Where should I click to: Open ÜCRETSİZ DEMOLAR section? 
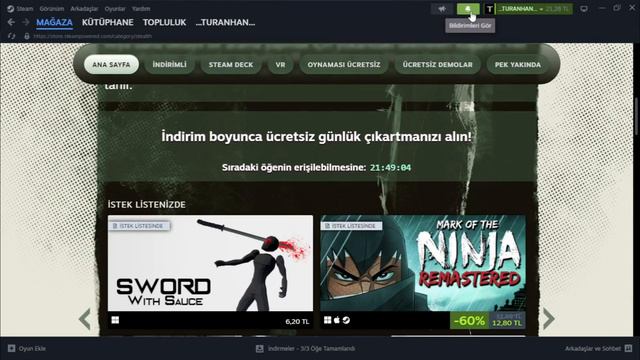coord(438,64)
